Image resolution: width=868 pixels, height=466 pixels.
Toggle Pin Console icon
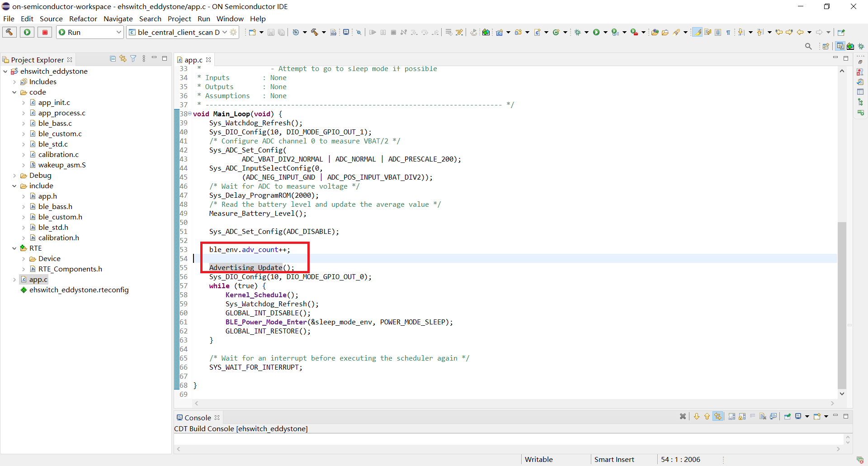click(x=788, y=416)
